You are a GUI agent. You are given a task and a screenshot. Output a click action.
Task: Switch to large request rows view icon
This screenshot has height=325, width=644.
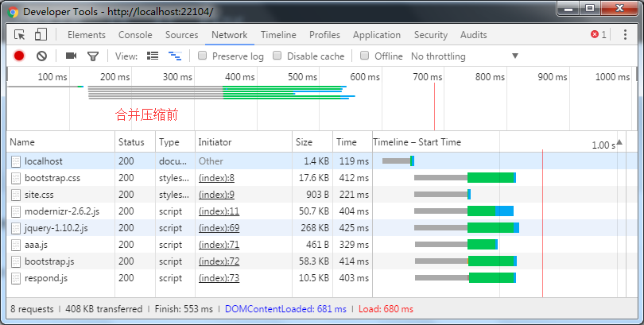[x=153, y=56]
